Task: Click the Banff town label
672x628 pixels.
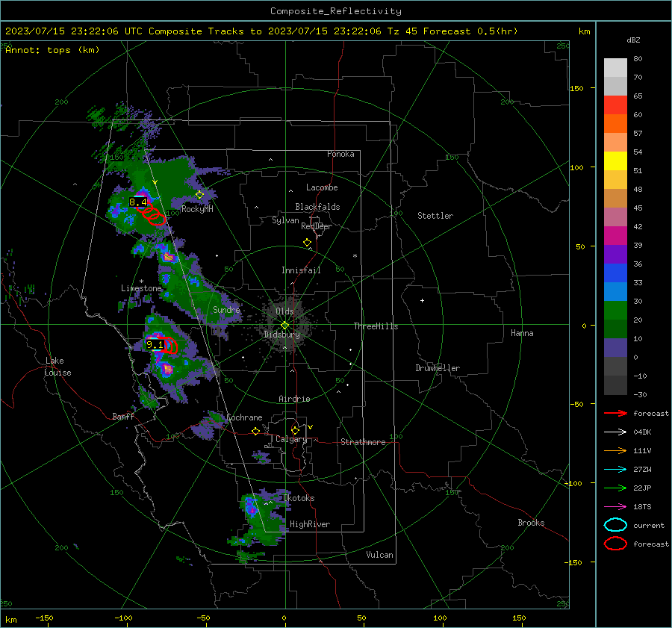Action: [x=123, y=417]
